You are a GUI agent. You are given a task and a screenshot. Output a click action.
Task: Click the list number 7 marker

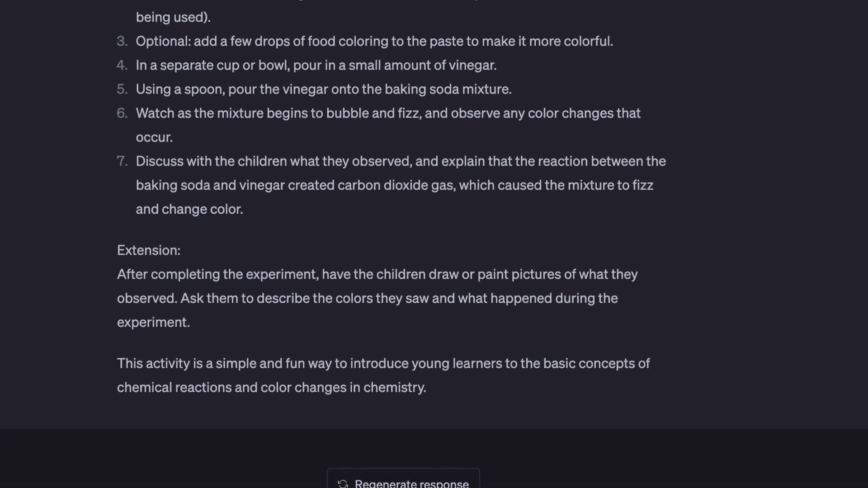point(122,161)
